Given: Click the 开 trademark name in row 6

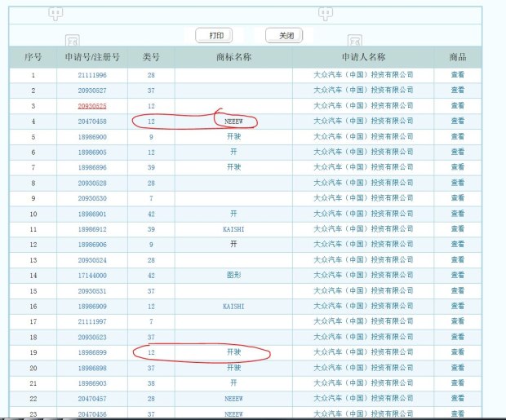Looking at the screenshot, I should pos(233,152).
